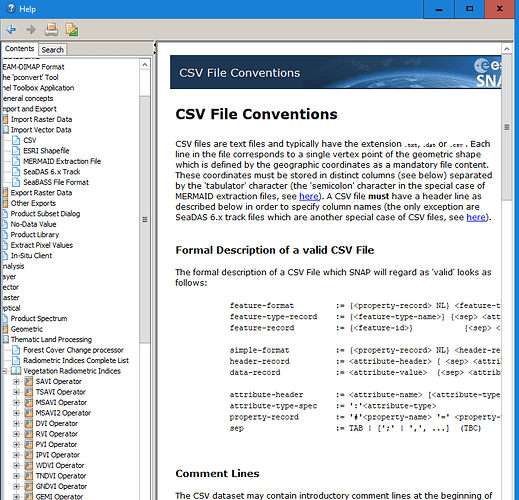This screenshot has width=519, height=500.
Task: Select the IPVI Operator label
Action: tap(58, 455)
